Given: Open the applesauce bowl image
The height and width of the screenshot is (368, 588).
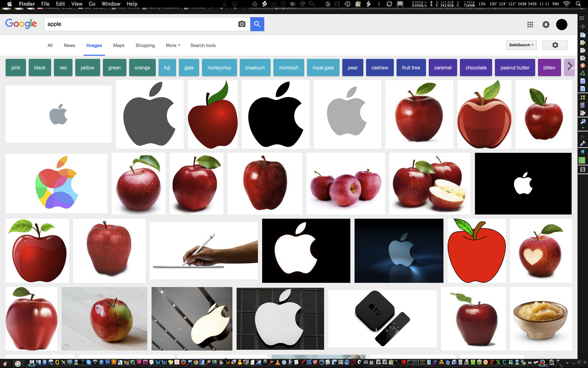Looking at the screenshot, I should point(541,319).
